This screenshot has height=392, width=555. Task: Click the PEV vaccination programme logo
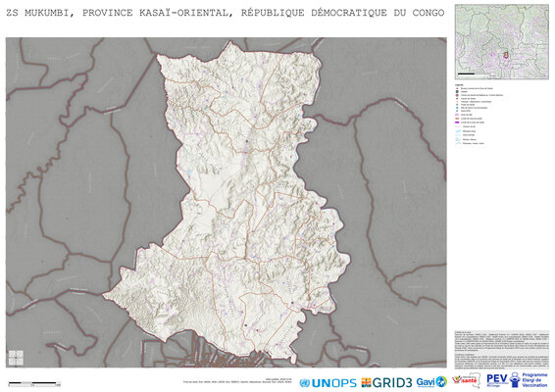517,380
